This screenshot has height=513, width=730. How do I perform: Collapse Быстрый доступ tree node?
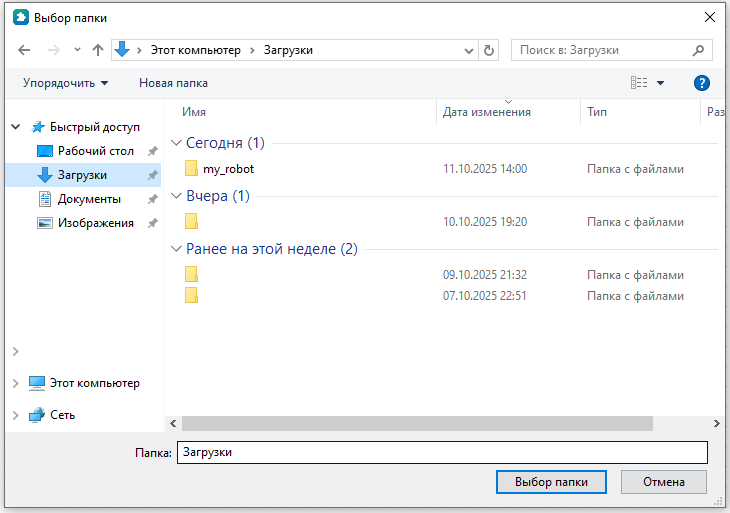[x=16, y=127]
